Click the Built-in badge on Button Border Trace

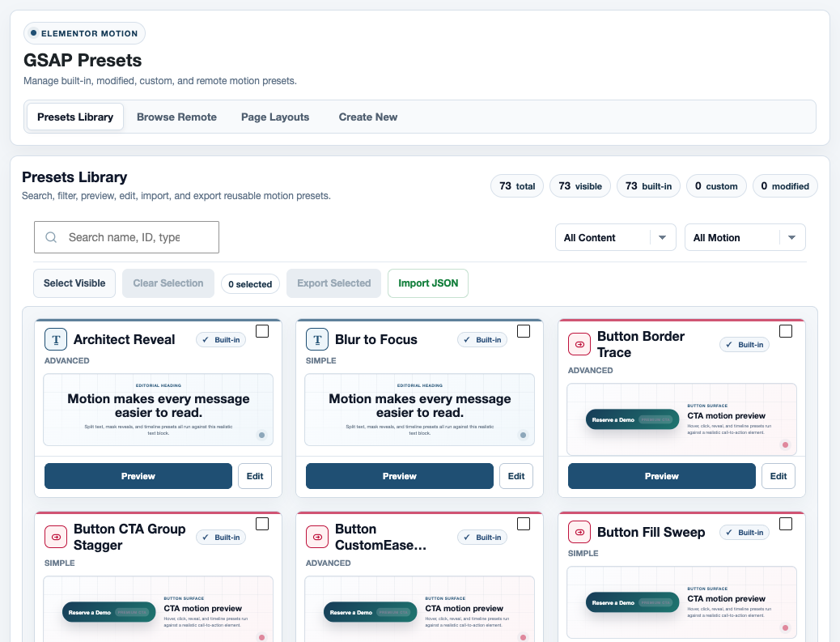tap(745, 345)
